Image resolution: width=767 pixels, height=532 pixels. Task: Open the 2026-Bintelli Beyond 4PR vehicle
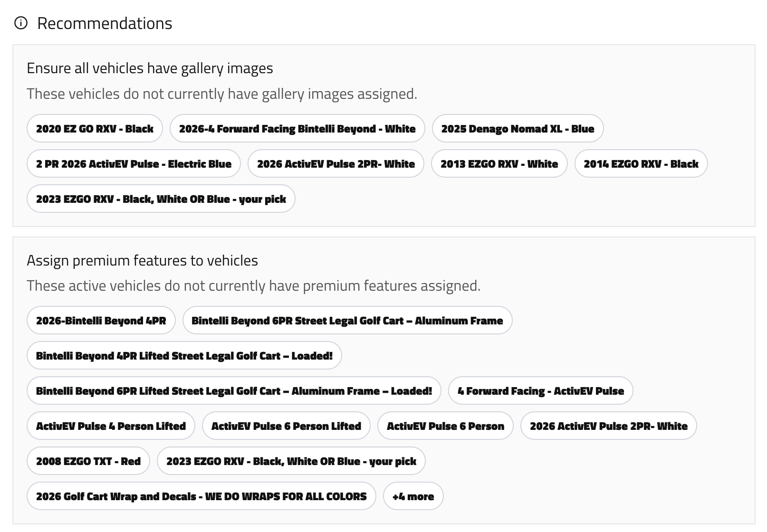coord(101,320)
